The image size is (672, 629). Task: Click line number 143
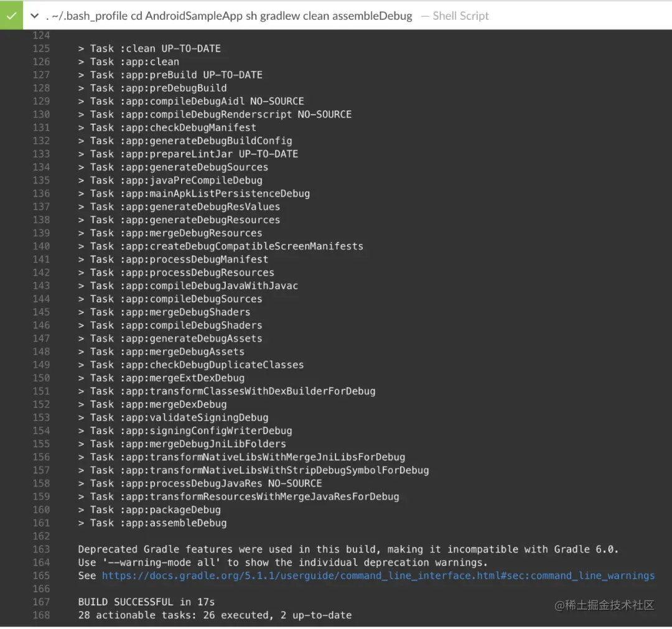pos(41,286)
